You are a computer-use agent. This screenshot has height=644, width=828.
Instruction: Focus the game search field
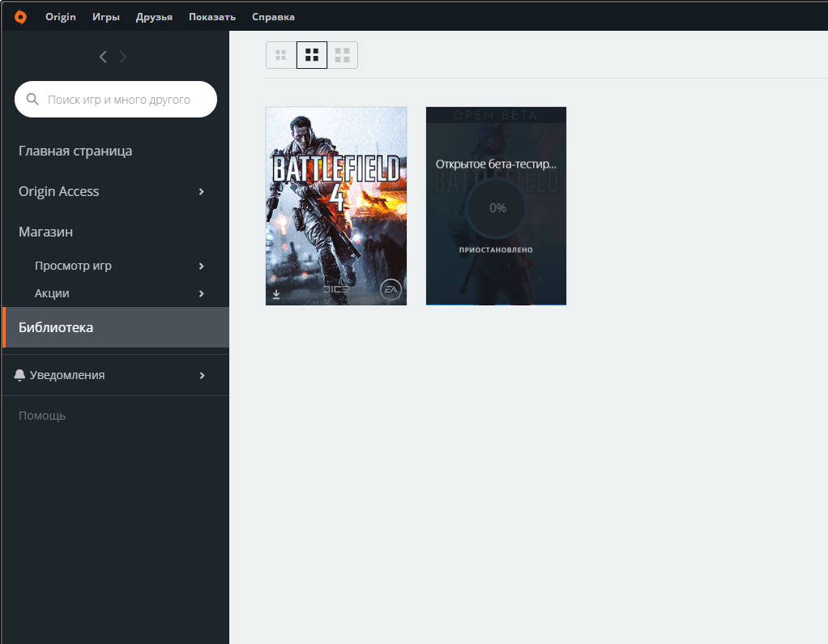coord(116,100)
